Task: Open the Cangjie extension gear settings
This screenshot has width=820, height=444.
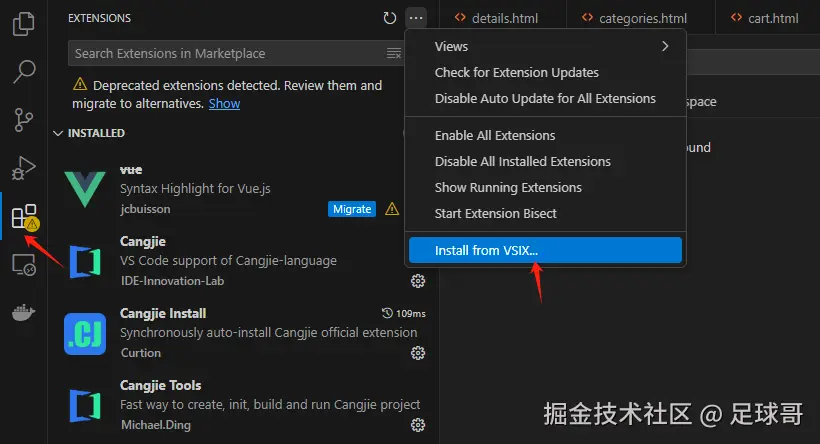Action: point(418,281)
